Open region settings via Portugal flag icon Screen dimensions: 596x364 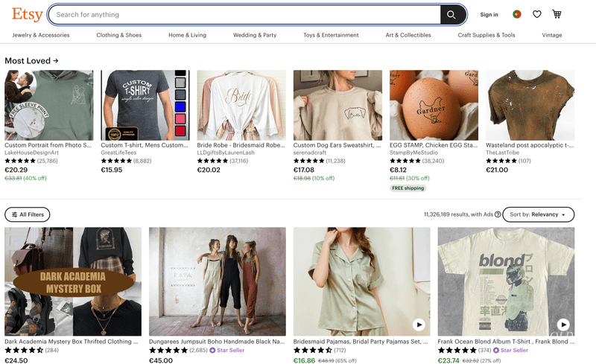[516, 14]
